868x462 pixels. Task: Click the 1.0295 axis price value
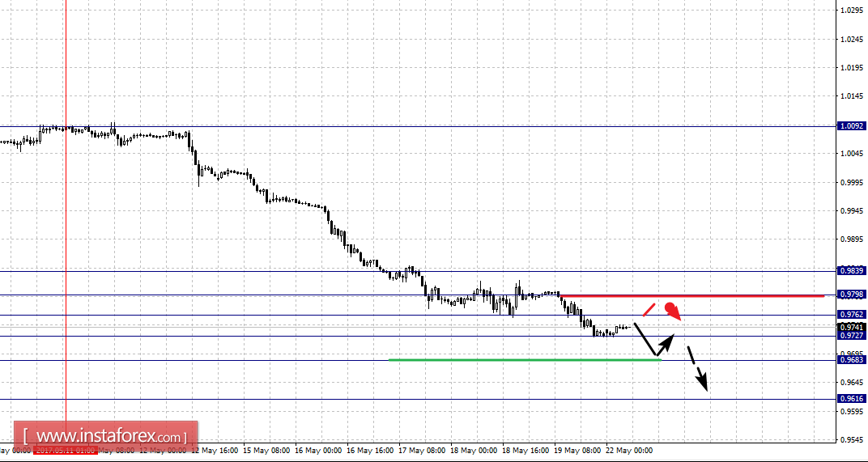(853, 11)
